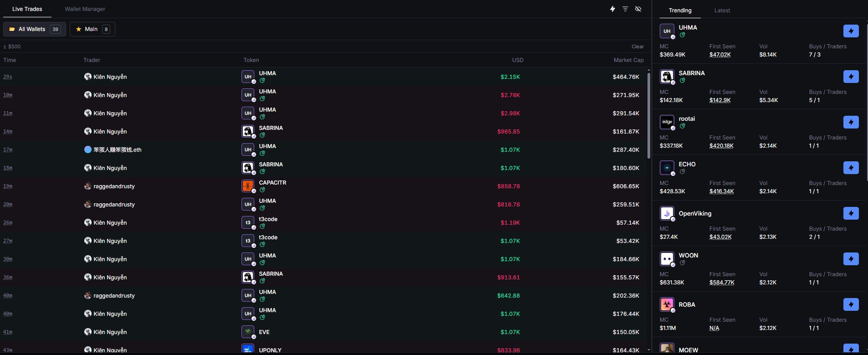Select the All Wallets group filter
Image resolution: width=868 pixels, height=355 pixels.
tap(35, 29)
